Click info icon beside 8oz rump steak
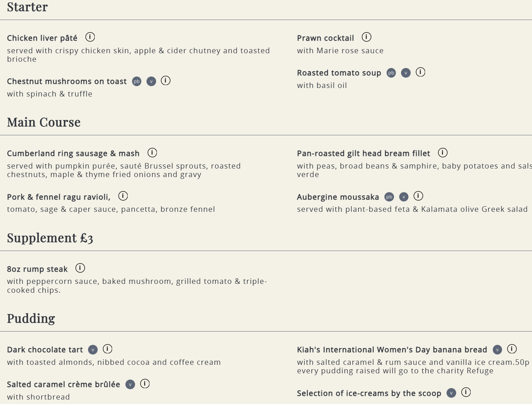The image size is (532, 404). pos(80,268)
